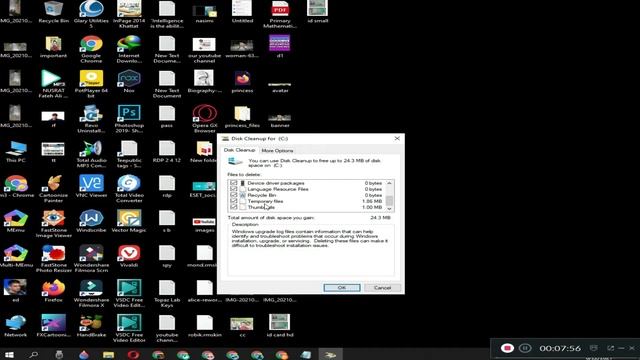Select the VNC Viewer icon
This screenshot has width=640, height=360.
tap(91, 187)
